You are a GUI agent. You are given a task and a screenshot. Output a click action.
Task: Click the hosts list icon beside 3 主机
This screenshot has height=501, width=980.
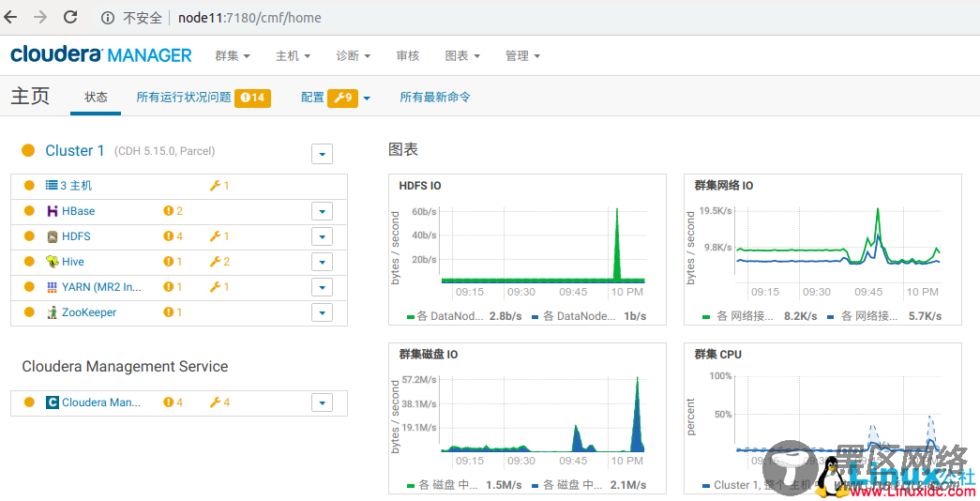coord(52,185)
